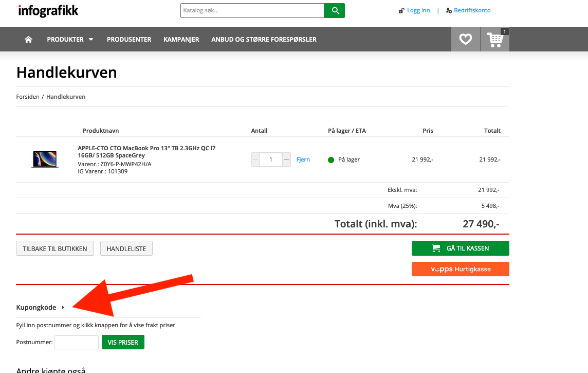Pay with Vipps Hurtigkasse button

(x=461, y=269)
